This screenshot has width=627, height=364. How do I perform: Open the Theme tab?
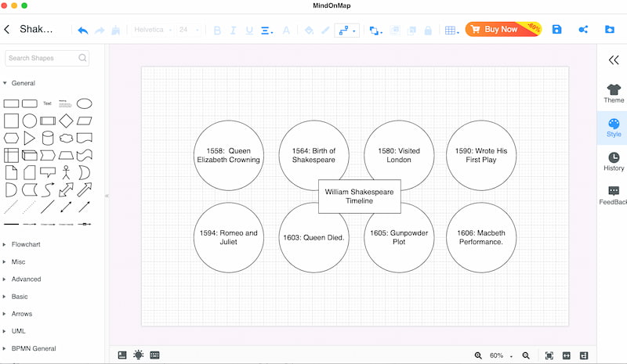(614, 94)
